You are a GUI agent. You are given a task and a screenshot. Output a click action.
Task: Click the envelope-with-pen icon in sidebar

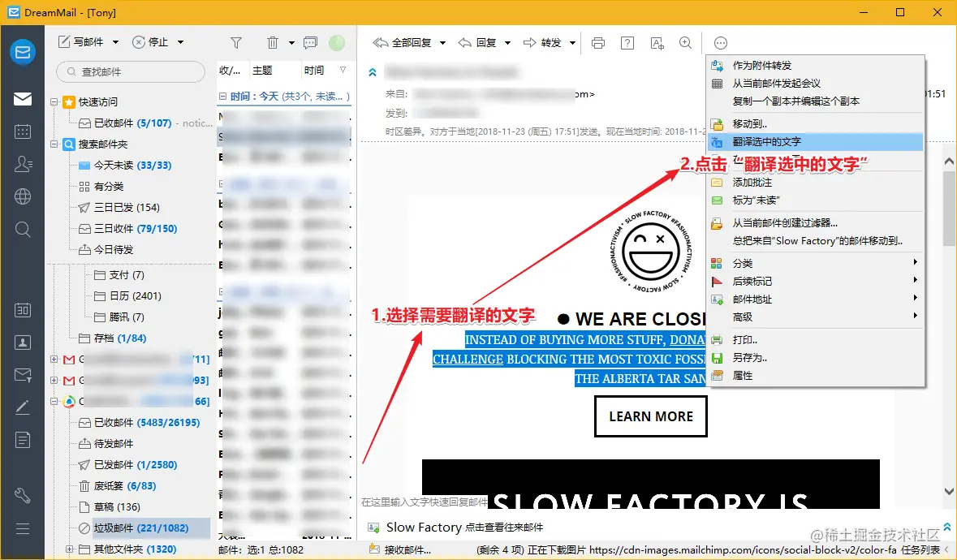23,375
